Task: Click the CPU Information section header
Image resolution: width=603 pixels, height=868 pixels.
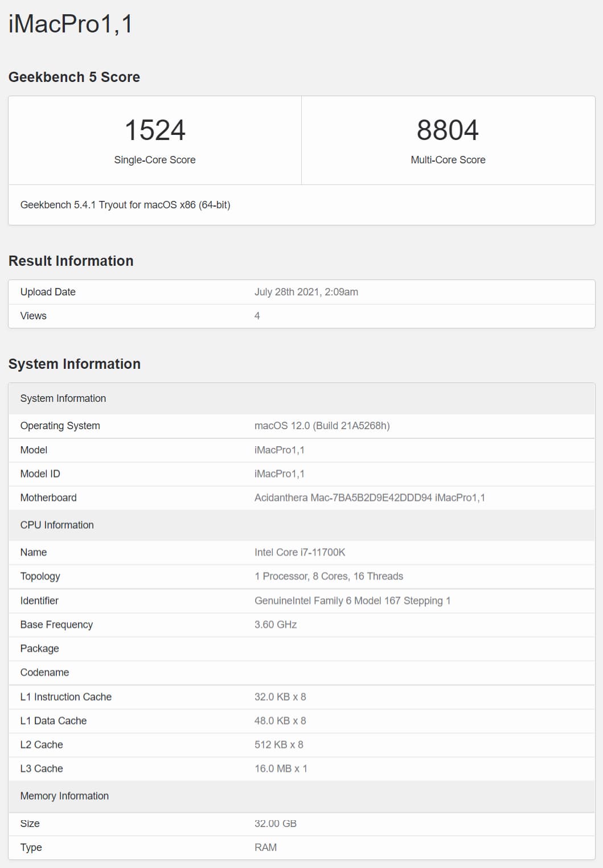Action: click(x=302, y=525)
